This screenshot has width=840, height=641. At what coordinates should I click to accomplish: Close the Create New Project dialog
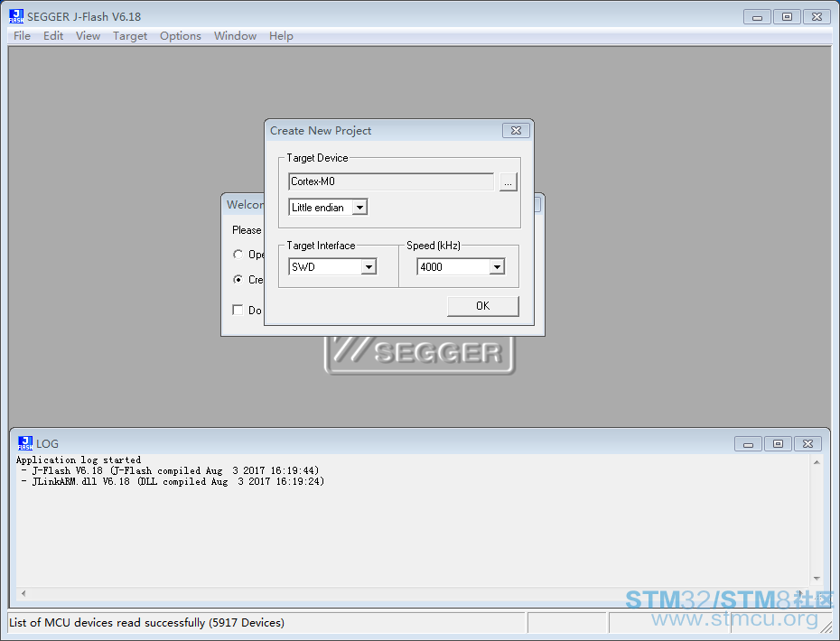pos(516,131)
